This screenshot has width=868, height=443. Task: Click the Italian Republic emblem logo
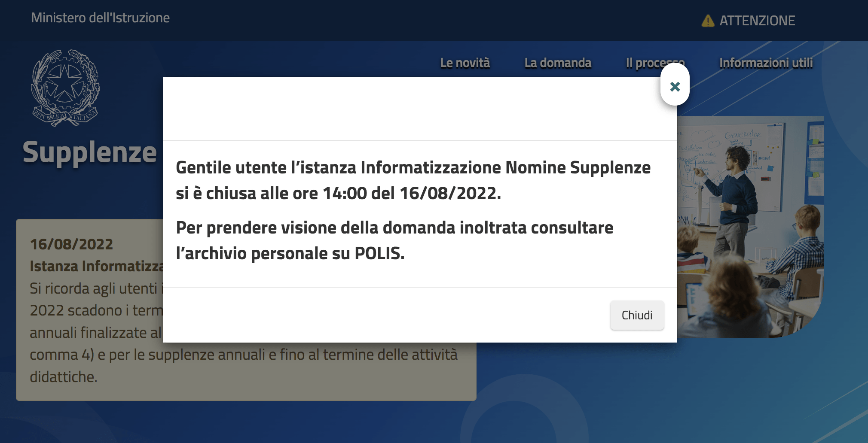(x=65, y=88)
